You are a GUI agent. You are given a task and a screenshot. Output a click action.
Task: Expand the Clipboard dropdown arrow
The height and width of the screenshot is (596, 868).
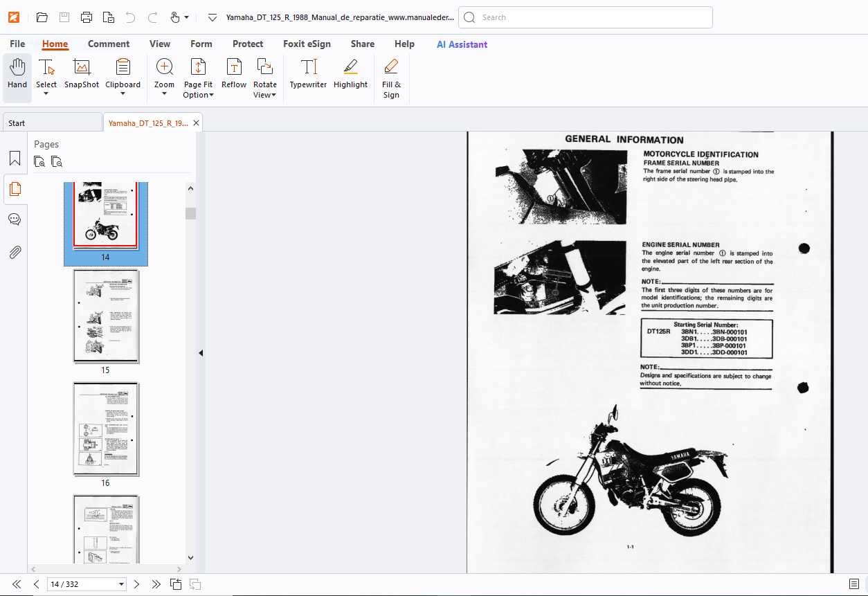coord(123,94)
